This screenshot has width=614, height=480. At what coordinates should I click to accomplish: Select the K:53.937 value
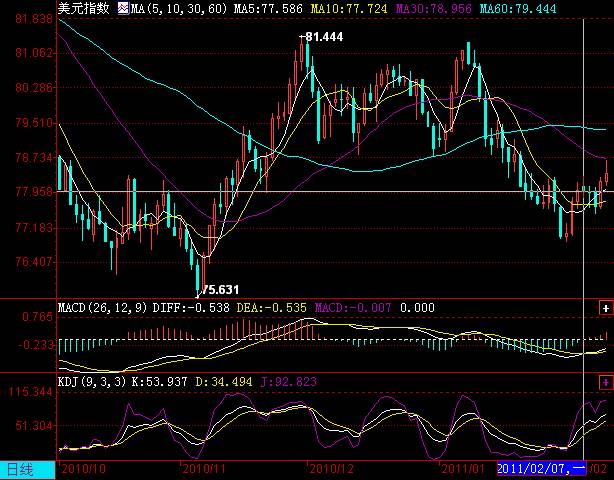159,382
